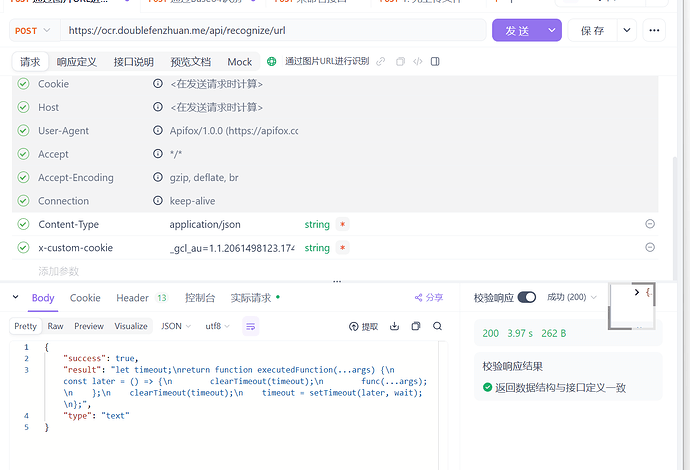Switch to the 请求 tab

pos(30,62)
